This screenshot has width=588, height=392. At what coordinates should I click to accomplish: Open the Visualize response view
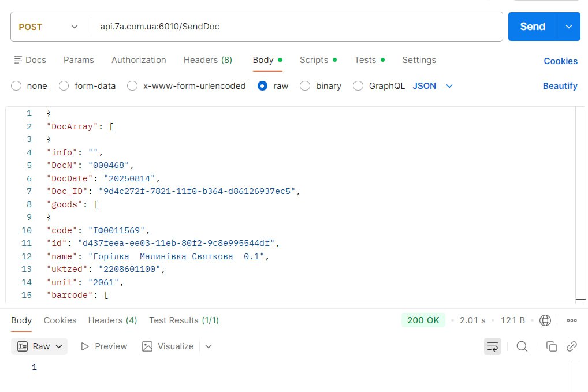tap(168, 346)
